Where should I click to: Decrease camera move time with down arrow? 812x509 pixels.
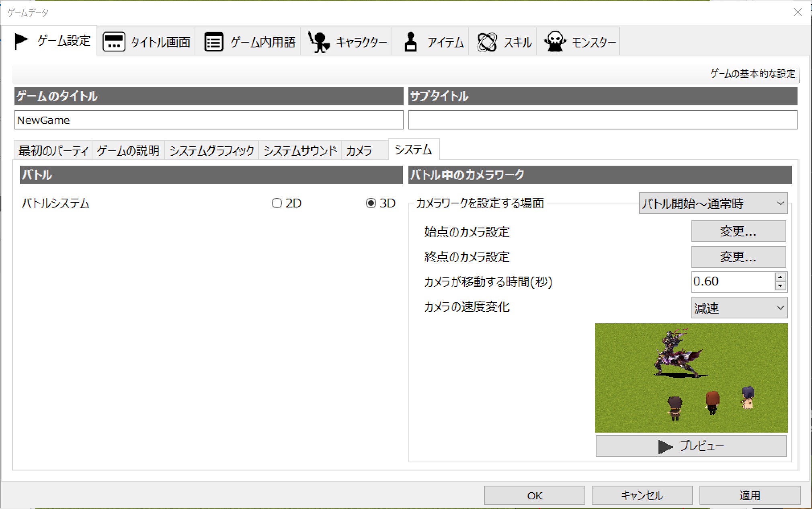click(x=780, y=286)
